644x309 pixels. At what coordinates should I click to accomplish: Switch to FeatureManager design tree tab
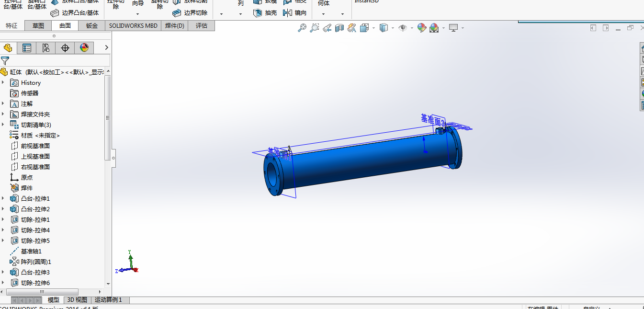click(x=8, y=47)
